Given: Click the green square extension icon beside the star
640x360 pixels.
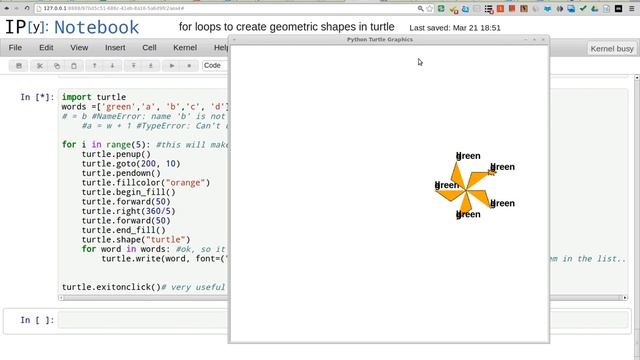Looking at the screenshot, I should click(441, 8).
